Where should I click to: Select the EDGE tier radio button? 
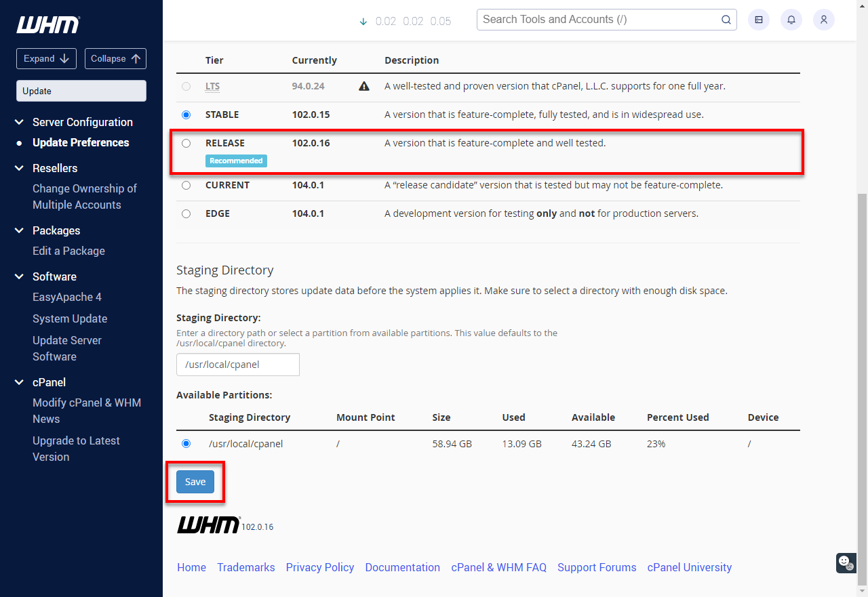click(x=186, y=213)
